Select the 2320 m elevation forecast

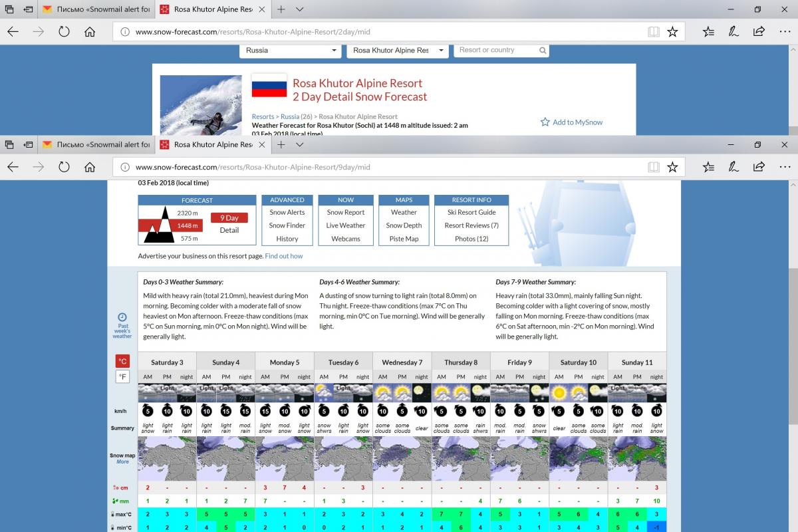(188, 213)
